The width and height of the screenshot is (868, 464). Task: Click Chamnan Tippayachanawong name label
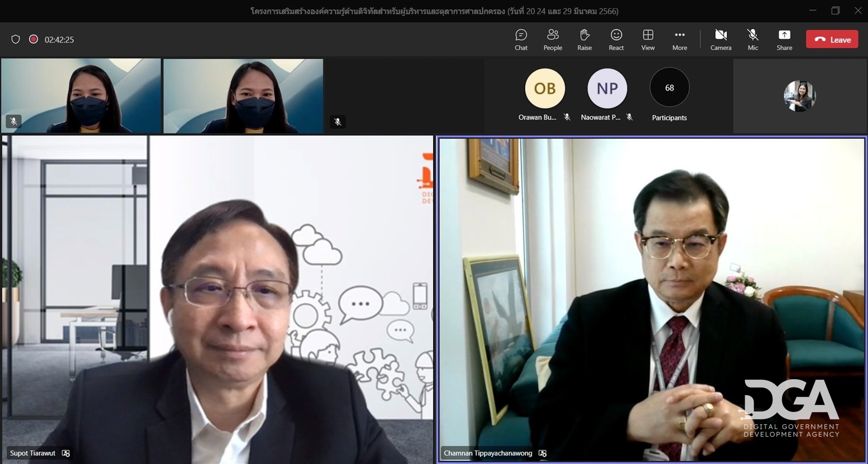488,453
